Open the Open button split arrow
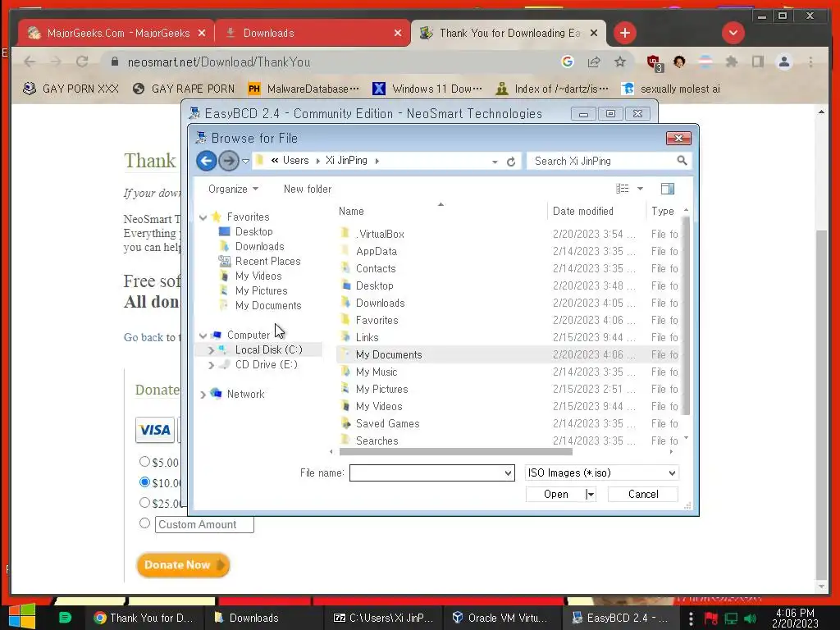Screen dimensions: 840x630 tap(591, 494)
